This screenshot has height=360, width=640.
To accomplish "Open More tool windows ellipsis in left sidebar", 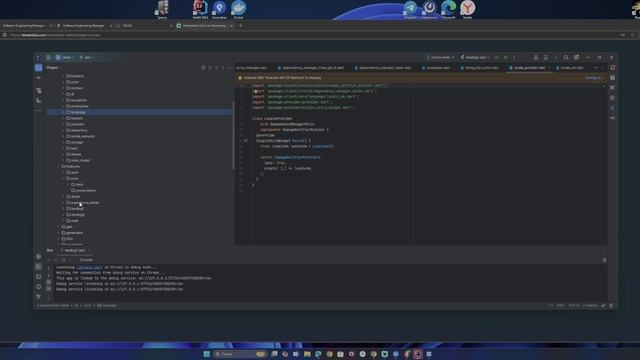I will pyautogui.click(x=39, y=111).
